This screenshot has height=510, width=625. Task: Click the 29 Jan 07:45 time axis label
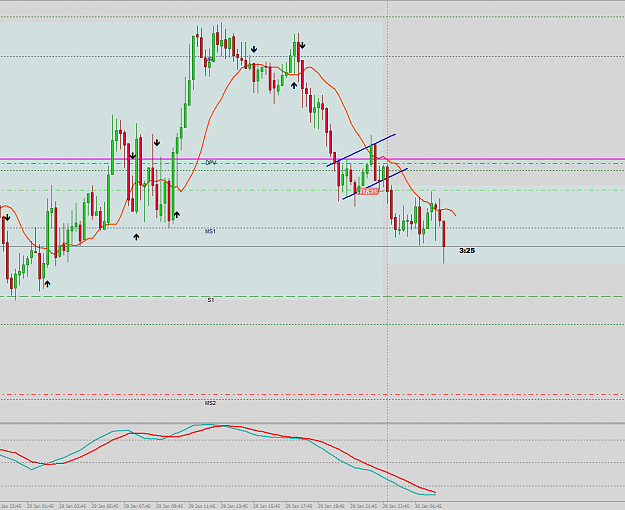coord(137,506)
